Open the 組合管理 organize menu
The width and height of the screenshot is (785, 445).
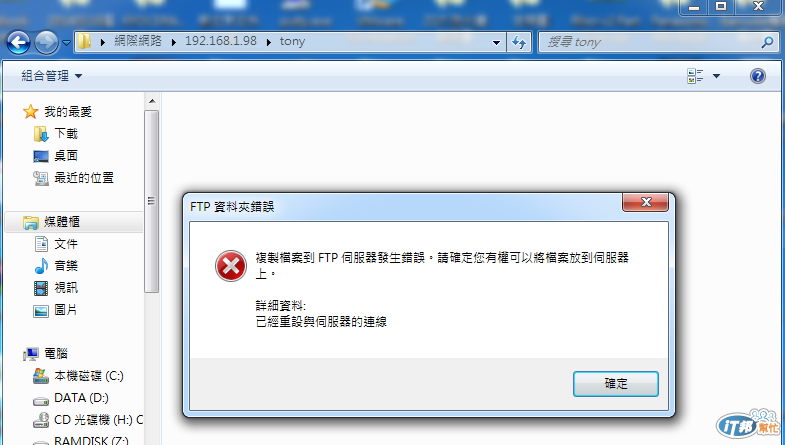point(52,76)
